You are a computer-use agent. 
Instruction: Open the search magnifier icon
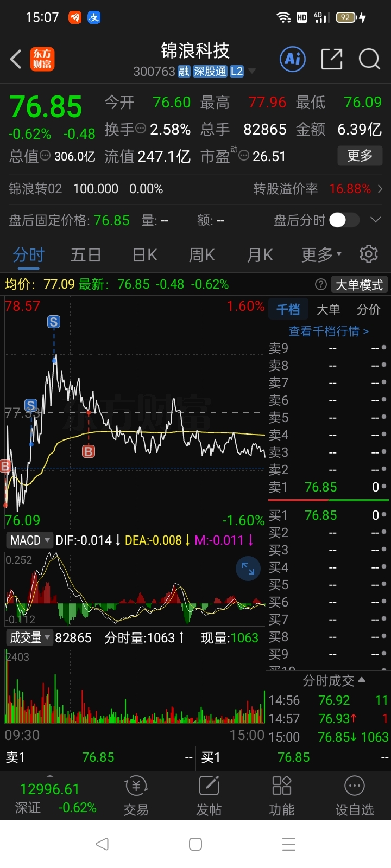pyautogui.click(x=369, y=59)
